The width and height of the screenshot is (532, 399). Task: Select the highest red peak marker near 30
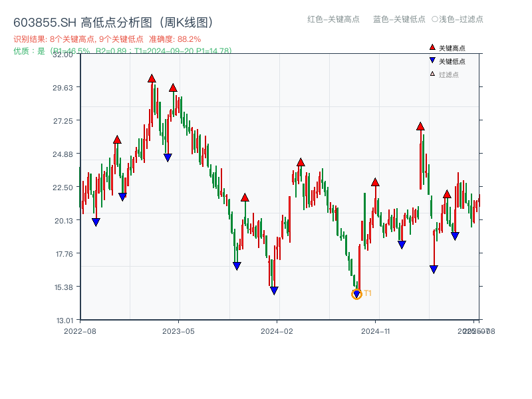tap(152, 78)
